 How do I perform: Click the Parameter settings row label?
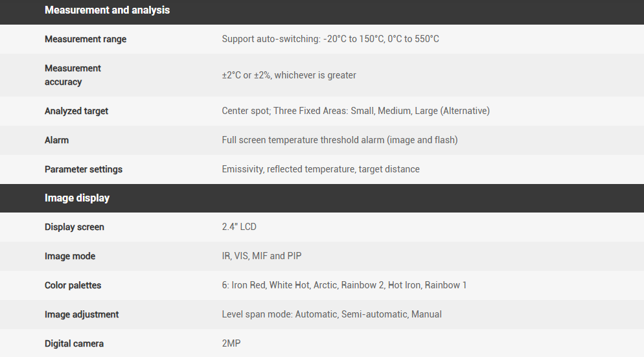[x=84, y=170]
